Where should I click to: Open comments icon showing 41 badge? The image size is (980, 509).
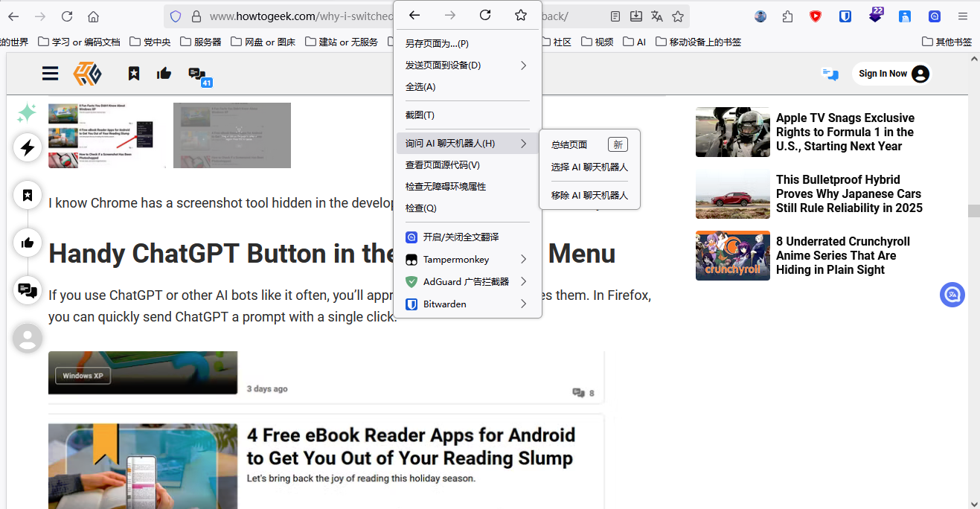(198, 74)
